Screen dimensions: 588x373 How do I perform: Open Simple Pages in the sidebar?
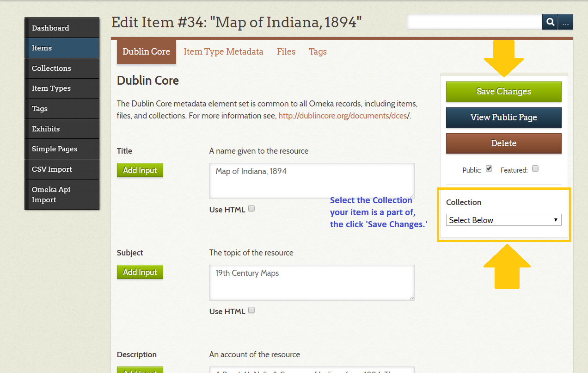coord(62,149)
